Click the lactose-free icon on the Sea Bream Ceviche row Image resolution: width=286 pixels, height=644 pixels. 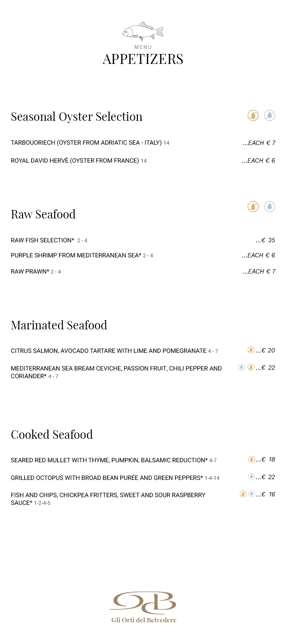coord(241,367)
